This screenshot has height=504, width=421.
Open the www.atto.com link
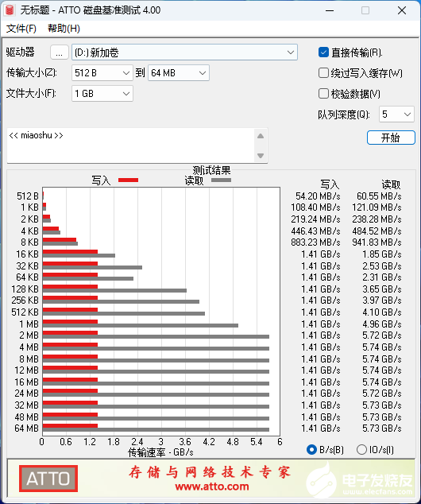click(212, 487)
